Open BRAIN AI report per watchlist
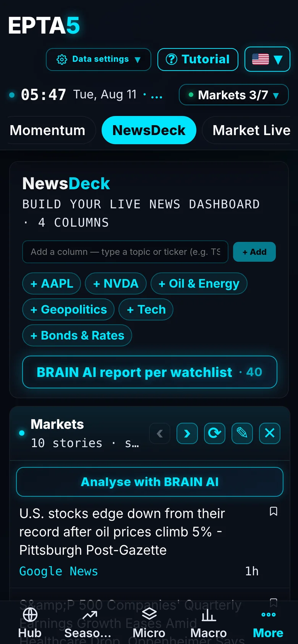The image size is (298, 644). [150, 372]
